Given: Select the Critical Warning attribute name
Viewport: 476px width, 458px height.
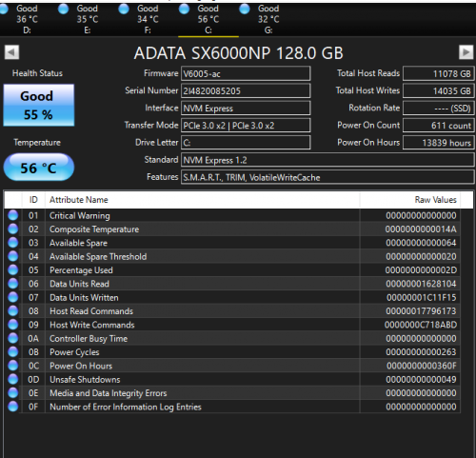Looking at the screenshot, I should pyautogui.click(x=80, y=215).
